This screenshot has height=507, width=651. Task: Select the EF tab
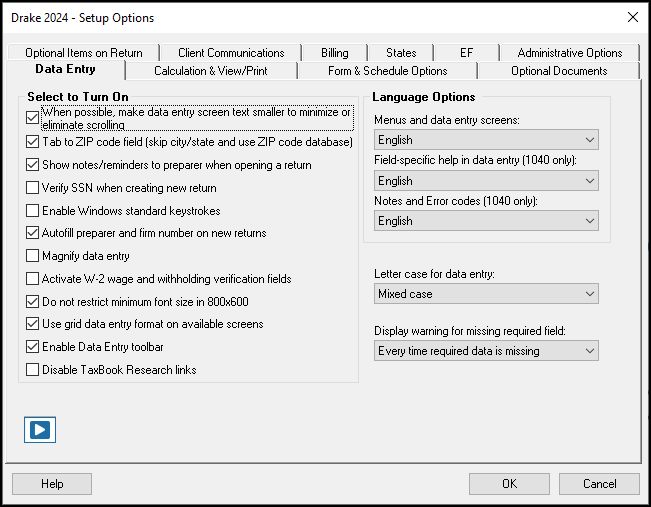pos(466,53)
